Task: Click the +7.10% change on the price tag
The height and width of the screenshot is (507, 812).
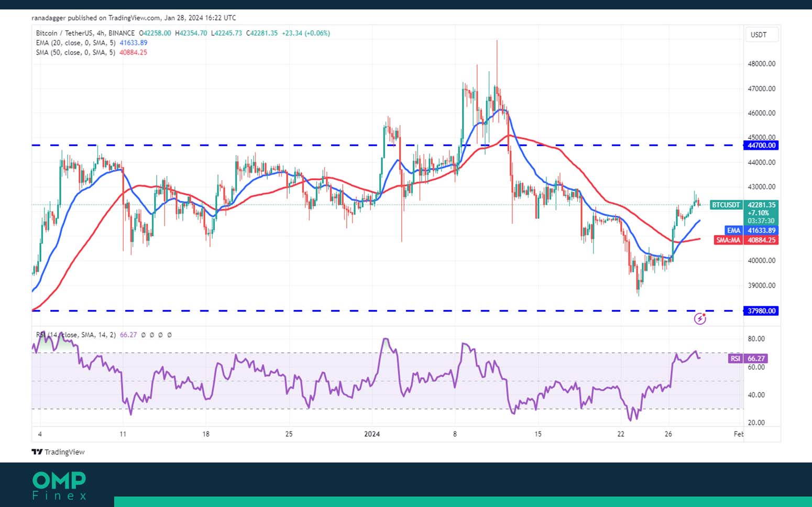Action: click(758, 213)
